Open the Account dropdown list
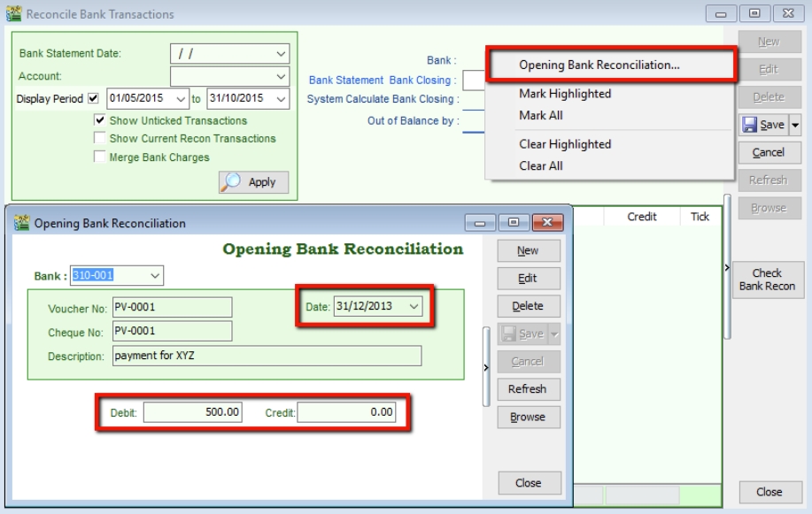Viewport: 812px width, 514px height. click(281, 77)
